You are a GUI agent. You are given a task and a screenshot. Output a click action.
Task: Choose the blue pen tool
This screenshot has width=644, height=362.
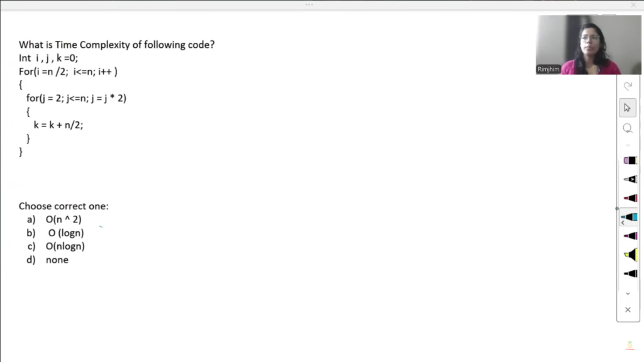tap(630, 217)
